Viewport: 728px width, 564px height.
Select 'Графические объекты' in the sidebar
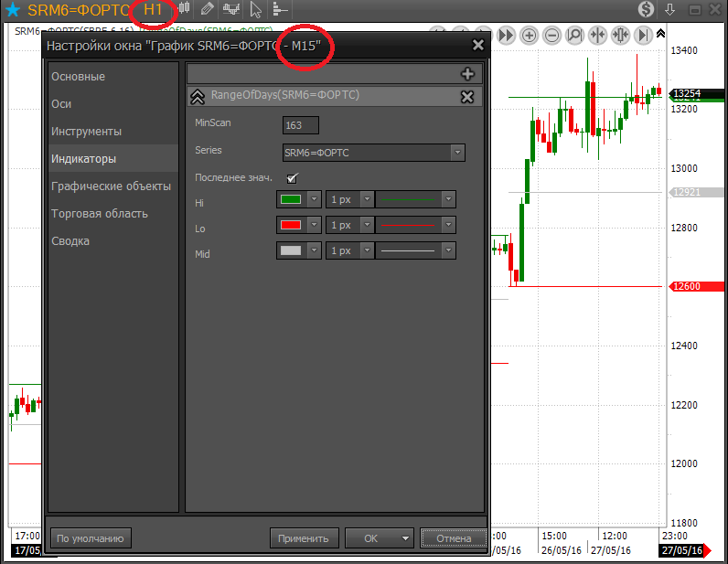click(x=111, y=186)
